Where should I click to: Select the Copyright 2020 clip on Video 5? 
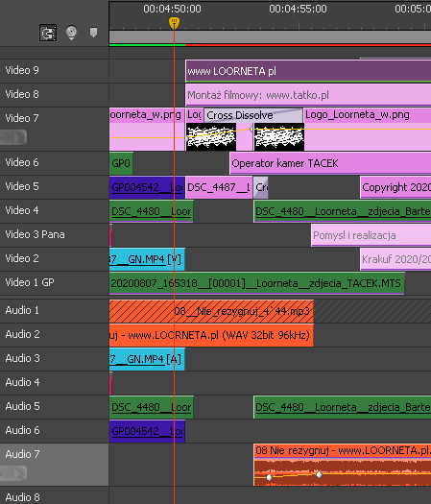[395, 187]
